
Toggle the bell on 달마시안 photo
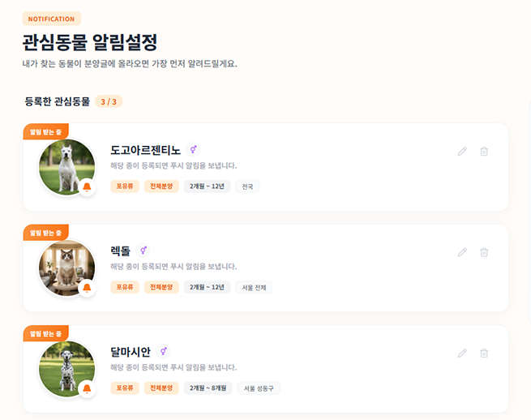[87, 389]
